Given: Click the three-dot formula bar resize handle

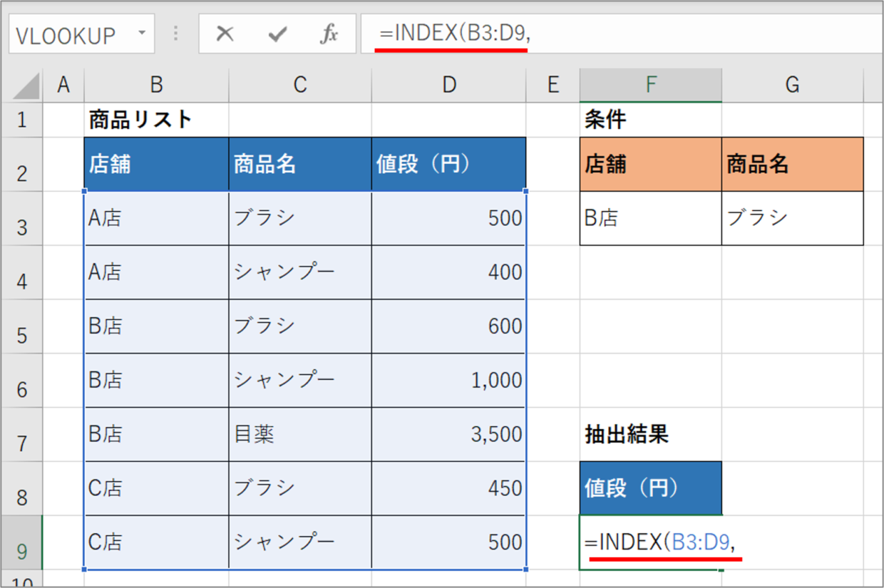Looking at the screenshot, I should tap(176, 34).
